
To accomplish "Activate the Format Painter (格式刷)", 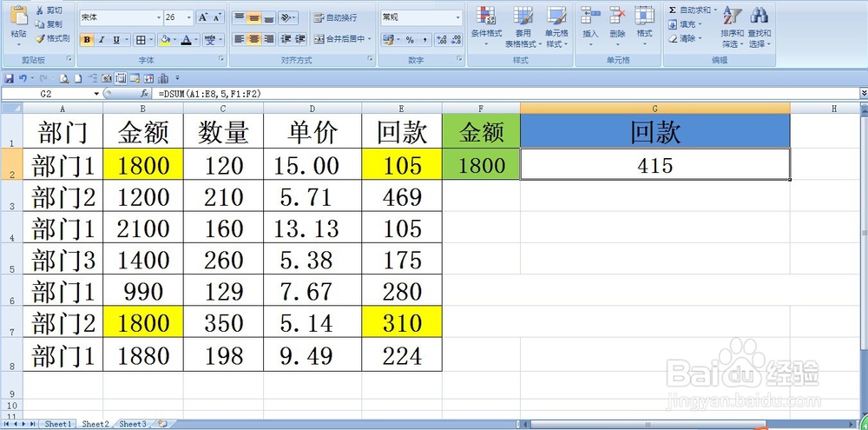I will (51, 38).
